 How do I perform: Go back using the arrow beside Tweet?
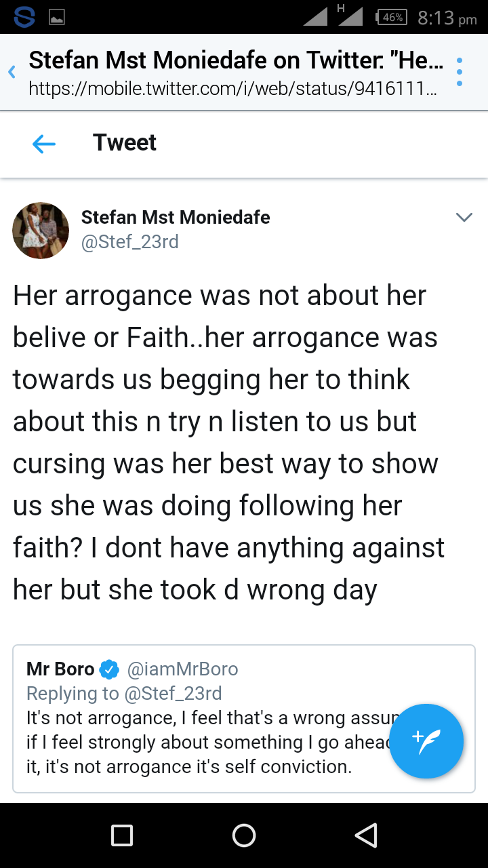[x=44, y=143]
